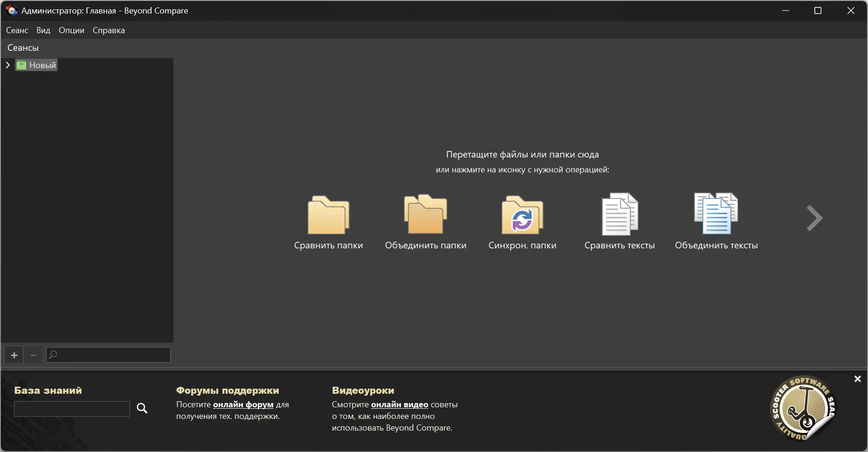The width and height of the screenshot is (868, 452).
Task: Add a new session with plus button
Action: click(x=14, y=355)
